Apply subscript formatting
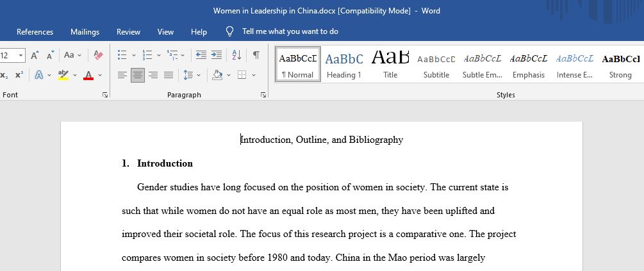This screenshot has height=271, width=644. tap(4, 75)
